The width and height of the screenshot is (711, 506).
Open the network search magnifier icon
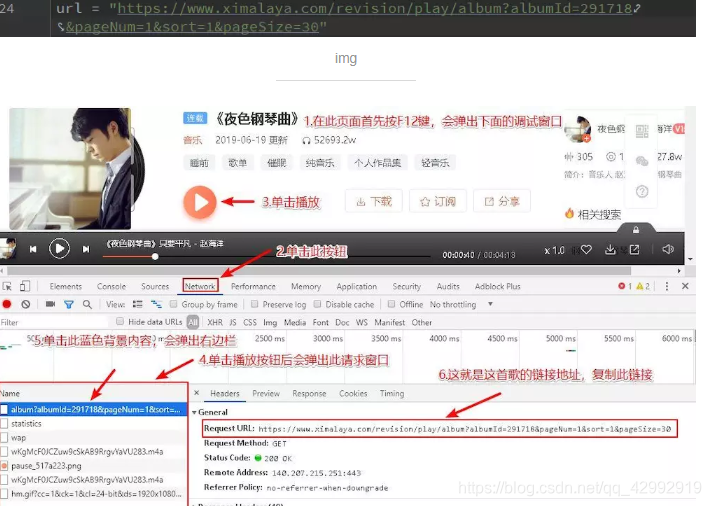pyautogui.click(x=87, y=304)
